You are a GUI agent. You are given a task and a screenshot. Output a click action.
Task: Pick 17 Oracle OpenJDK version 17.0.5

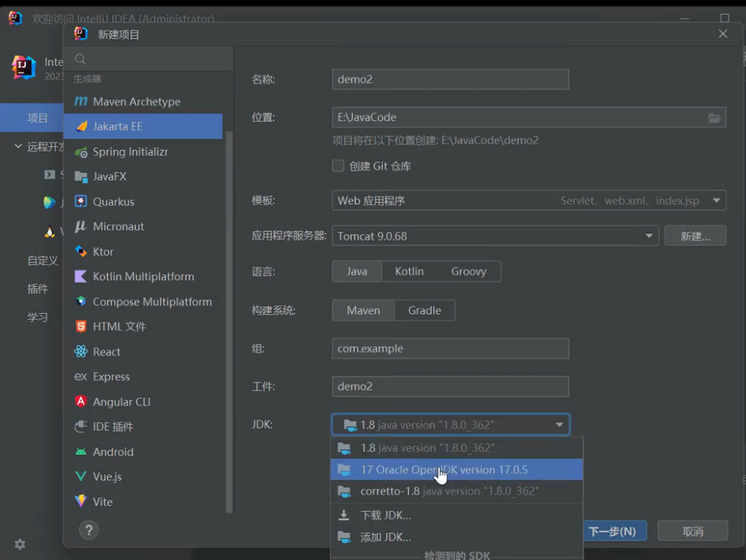[x=457, y=469]
